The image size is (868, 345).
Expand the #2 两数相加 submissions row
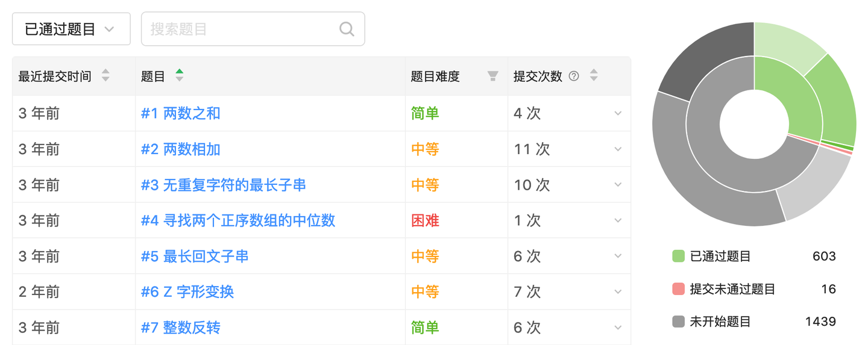point(618,149)
